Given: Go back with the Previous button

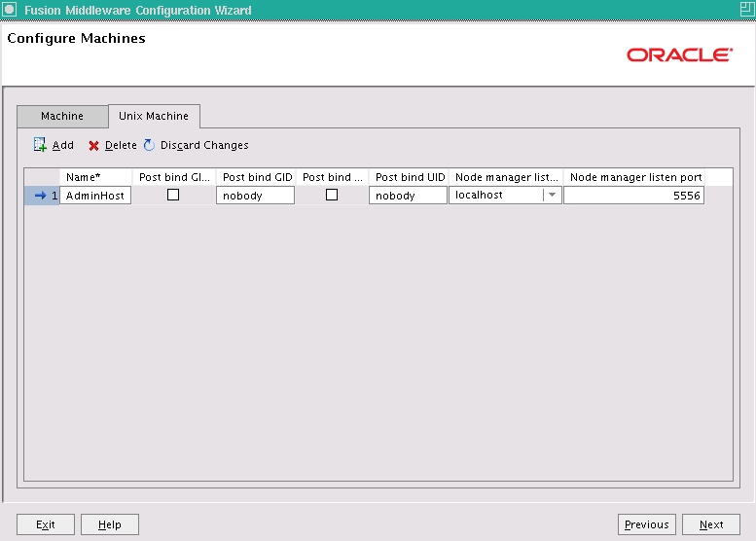Looking at the screenshot, I should (647, 524).
